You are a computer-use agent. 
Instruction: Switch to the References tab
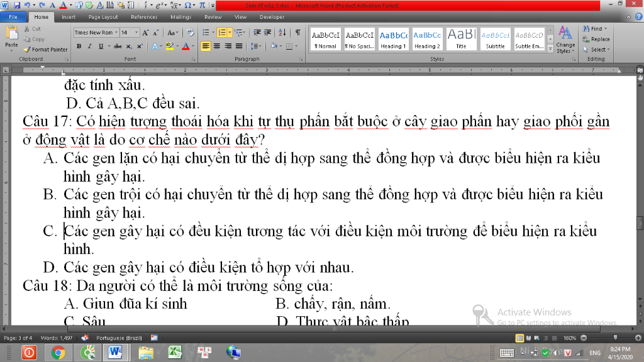coord(144,17)
